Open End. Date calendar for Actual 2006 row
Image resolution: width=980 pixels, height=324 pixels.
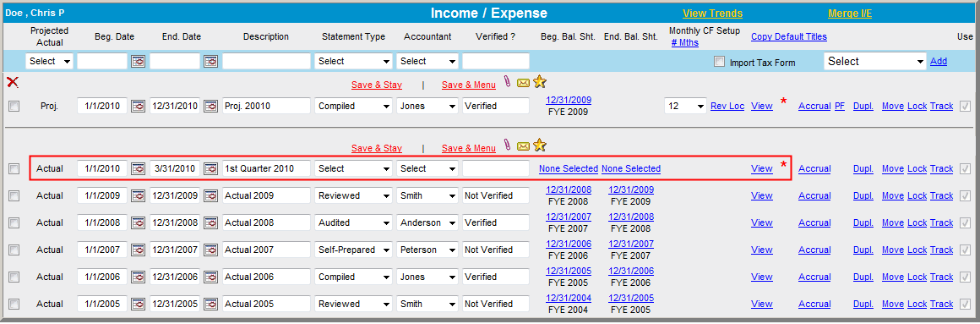click(211, 277)
